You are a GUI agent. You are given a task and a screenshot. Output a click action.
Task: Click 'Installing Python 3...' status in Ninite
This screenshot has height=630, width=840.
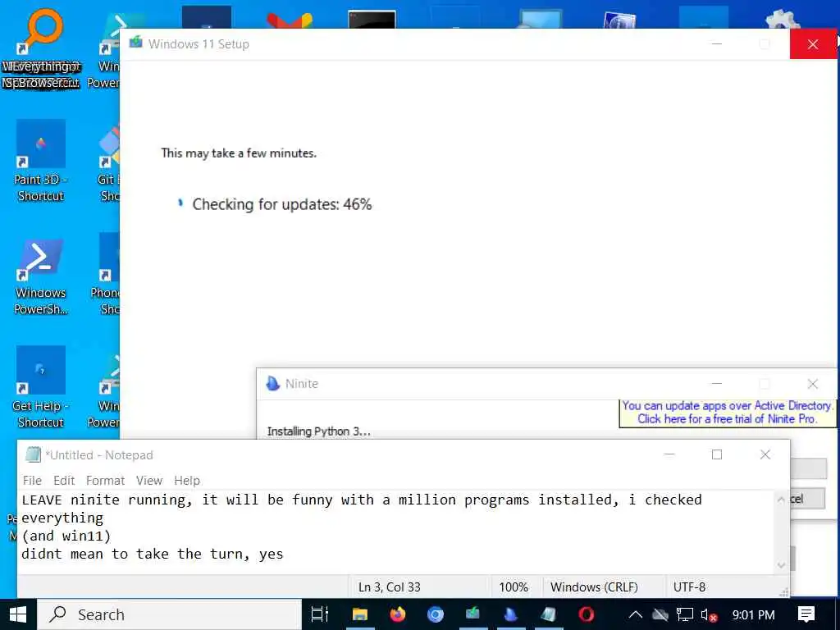319,431
